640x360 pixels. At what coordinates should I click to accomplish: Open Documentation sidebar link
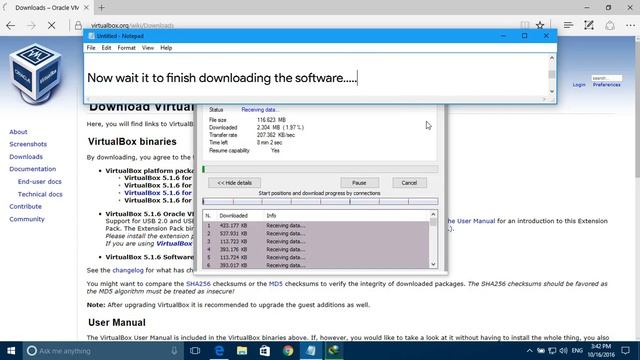pos(33,169)
